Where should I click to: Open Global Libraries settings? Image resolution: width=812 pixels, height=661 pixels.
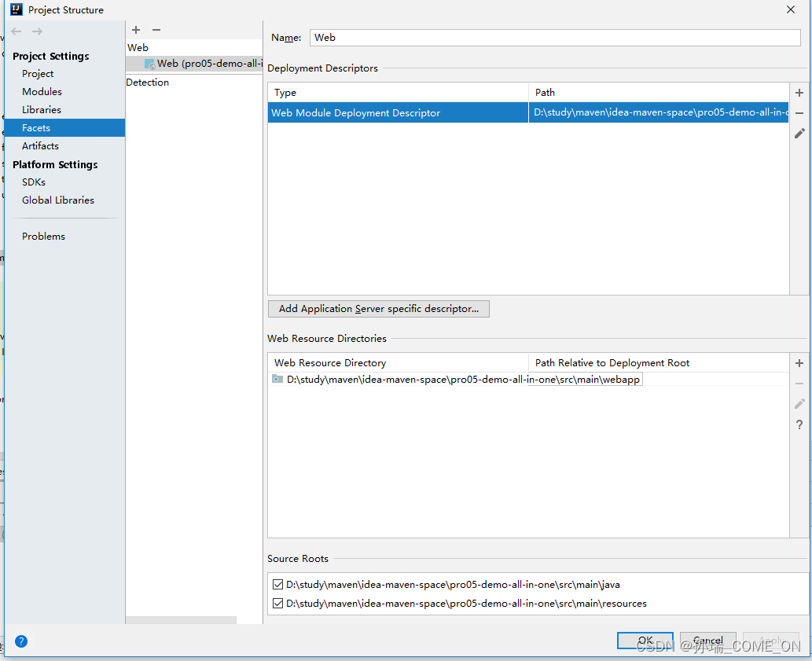pyautogui.click(x=58, y=200)
